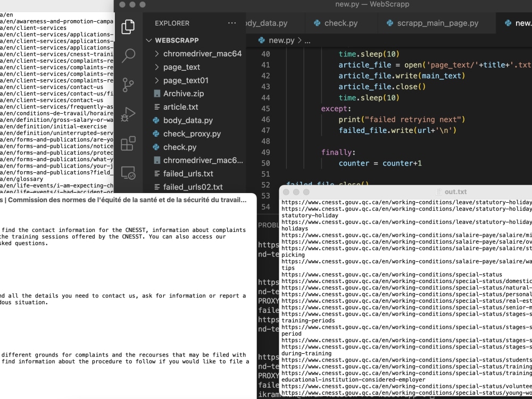Click the out.txt window title
The width and height of the screenshot is (532, 399).
(x=455, y=192)
